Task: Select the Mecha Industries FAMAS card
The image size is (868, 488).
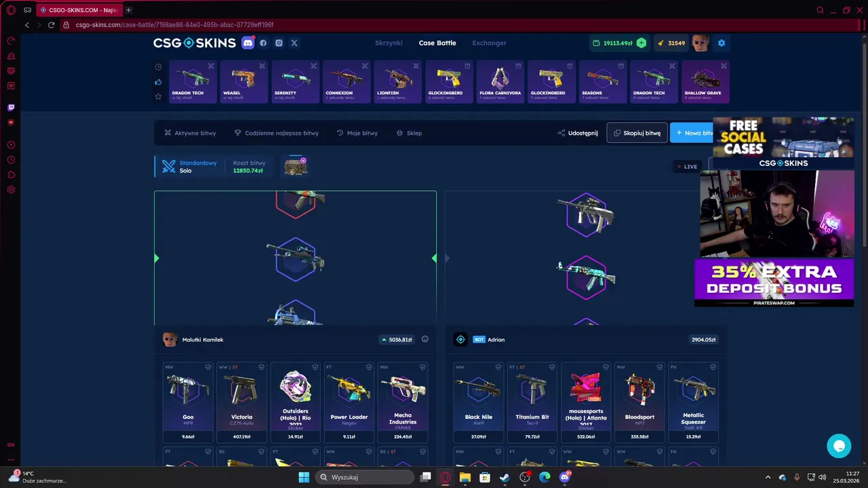Action: (x=402, y=403)
